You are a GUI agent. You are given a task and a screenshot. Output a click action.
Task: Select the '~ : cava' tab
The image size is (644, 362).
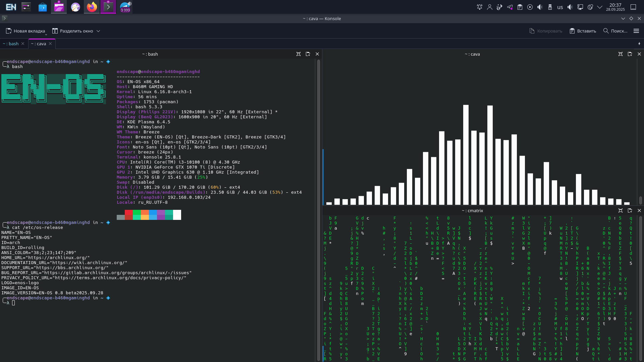tap(39, 44)
